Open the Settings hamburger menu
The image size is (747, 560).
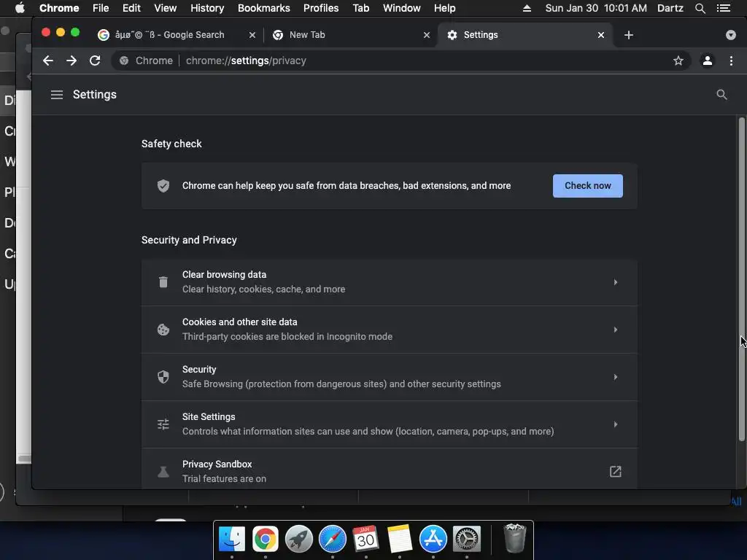[x=57, y=95]
